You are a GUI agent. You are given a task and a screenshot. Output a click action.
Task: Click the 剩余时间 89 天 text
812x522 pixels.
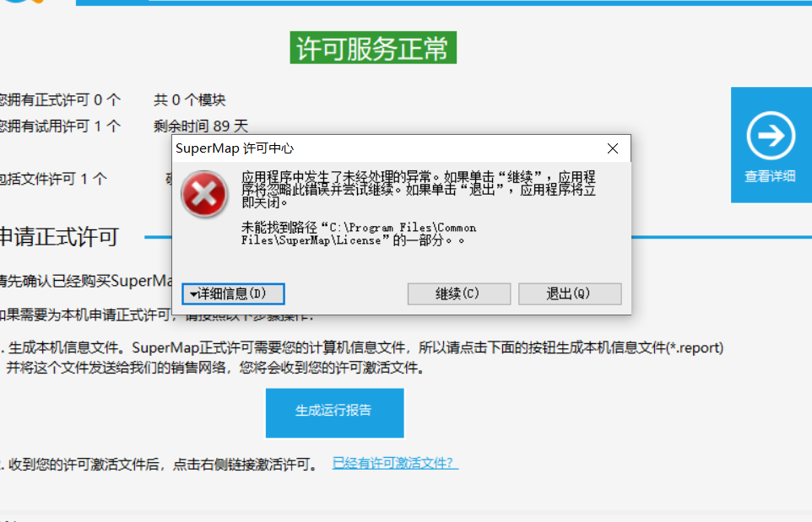[201, 126]
